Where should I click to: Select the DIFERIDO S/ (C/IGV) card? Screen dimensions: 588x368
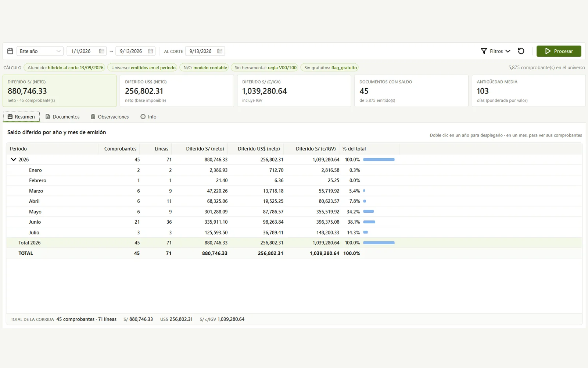[294, 91]
